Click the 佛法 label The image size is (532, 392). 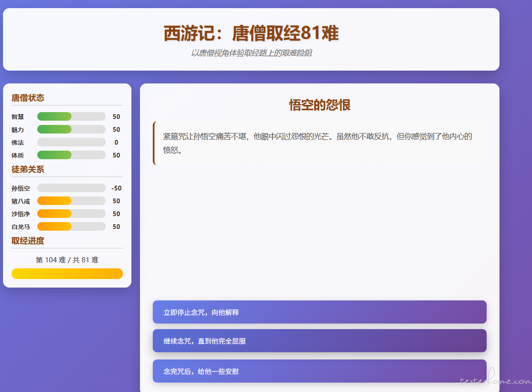click(18, 143)
